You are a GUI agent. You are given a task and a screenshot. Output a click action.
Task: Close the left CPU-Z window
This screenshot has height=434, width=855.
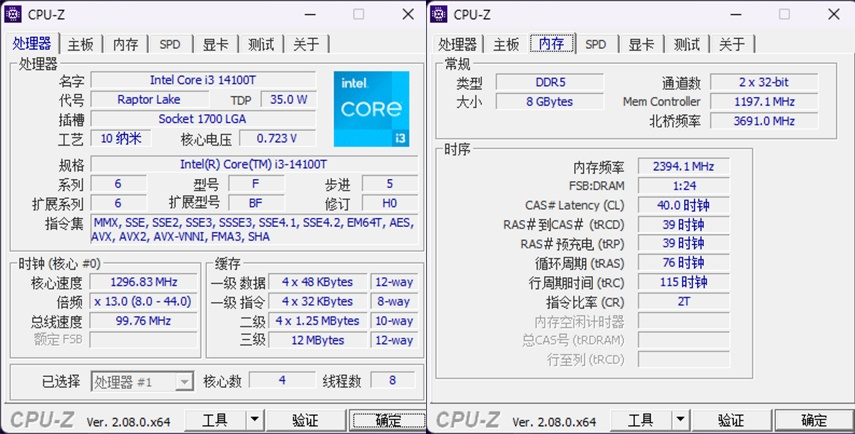point(408,14)
